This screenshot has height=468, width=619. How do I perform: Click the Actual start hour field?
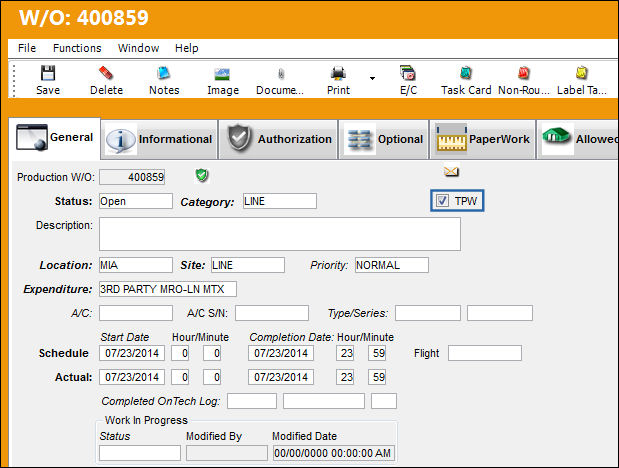[x=180, y=377]
